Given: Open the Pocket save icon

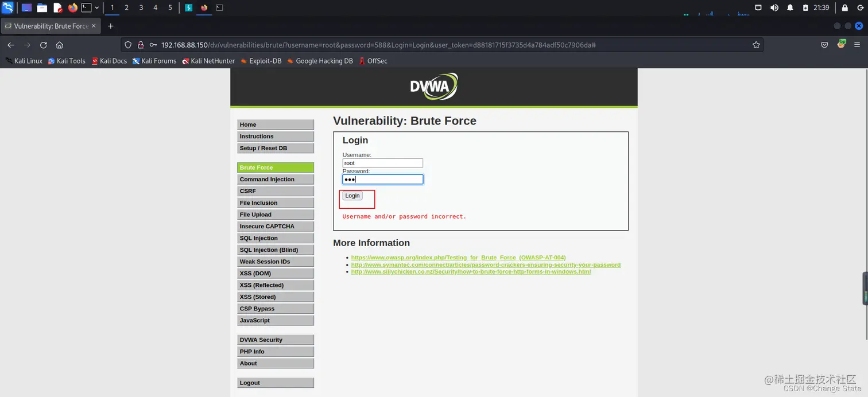Looking at the screenshot, I should click(824, 45).
